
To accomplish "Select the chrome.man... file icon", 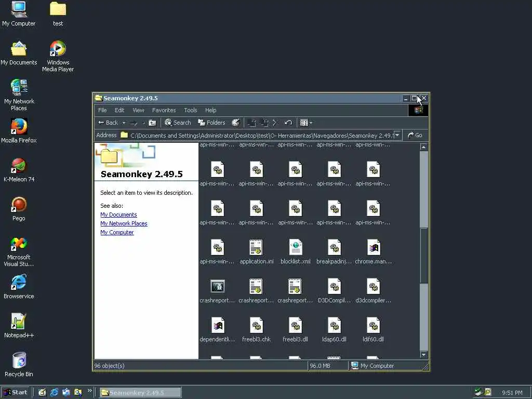I will 373,252.
